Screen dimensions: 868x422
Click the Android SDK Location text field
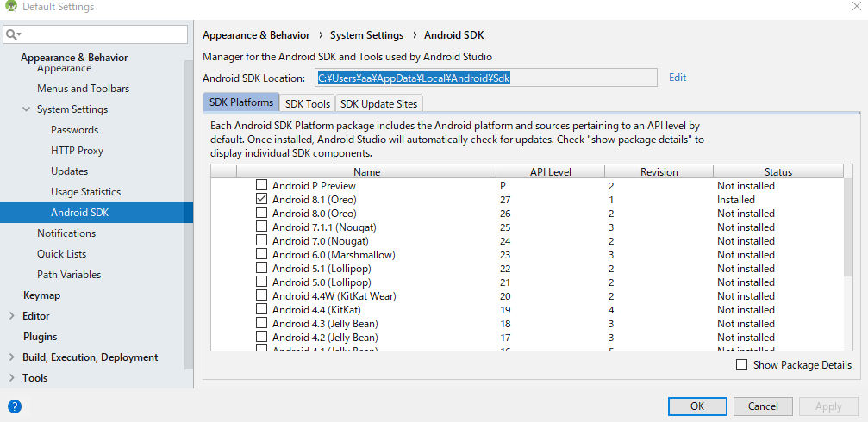click(x=486, y=78)
